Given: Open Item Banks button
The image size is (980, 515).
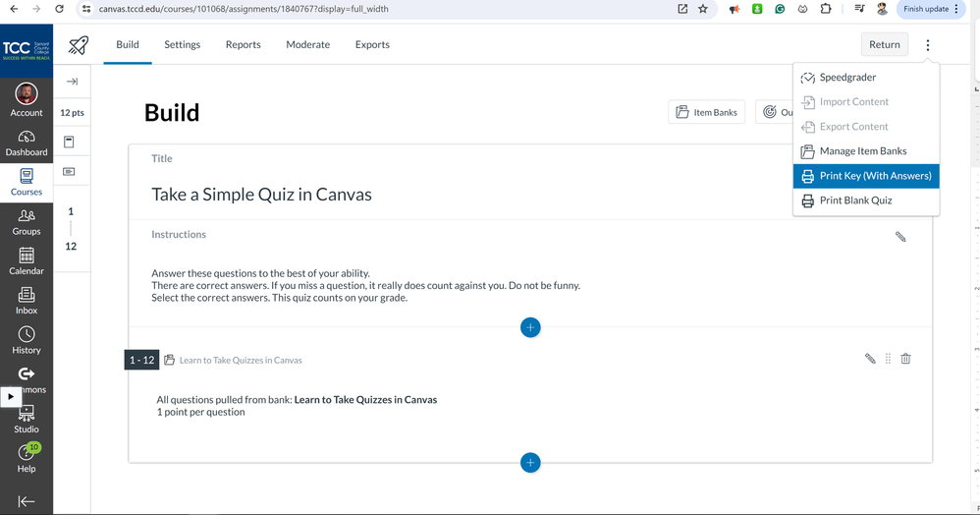Looking at the screenshot, I should [706, 112].
